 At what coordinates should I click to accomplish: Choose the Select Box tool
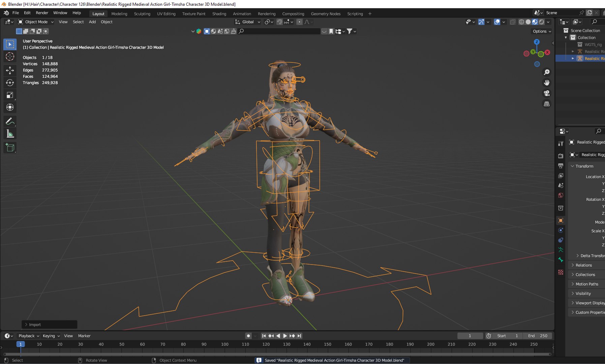[x=10, y=44]
